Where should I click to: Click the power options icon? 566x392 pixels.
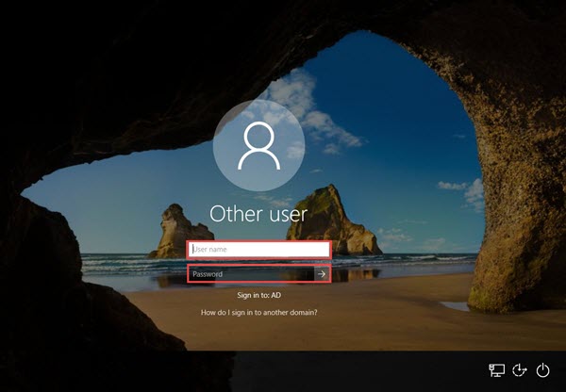(542, 371)
